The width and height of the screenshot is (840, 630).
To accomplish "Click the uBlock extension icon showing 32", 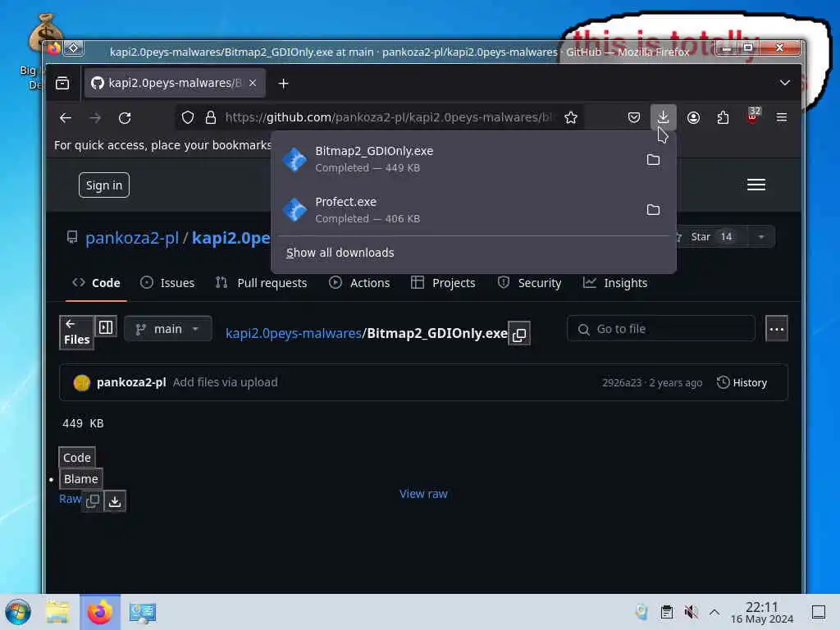I will pos(753,116).
